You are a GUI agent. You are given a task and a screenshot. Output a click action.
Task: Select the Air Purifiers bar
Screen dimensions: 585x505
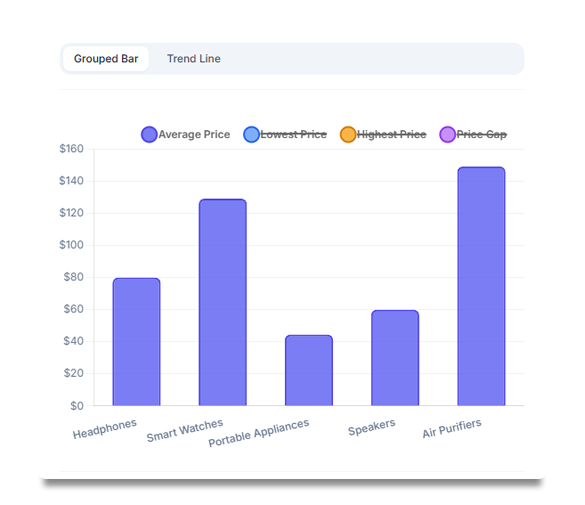(x=481, y=286)
